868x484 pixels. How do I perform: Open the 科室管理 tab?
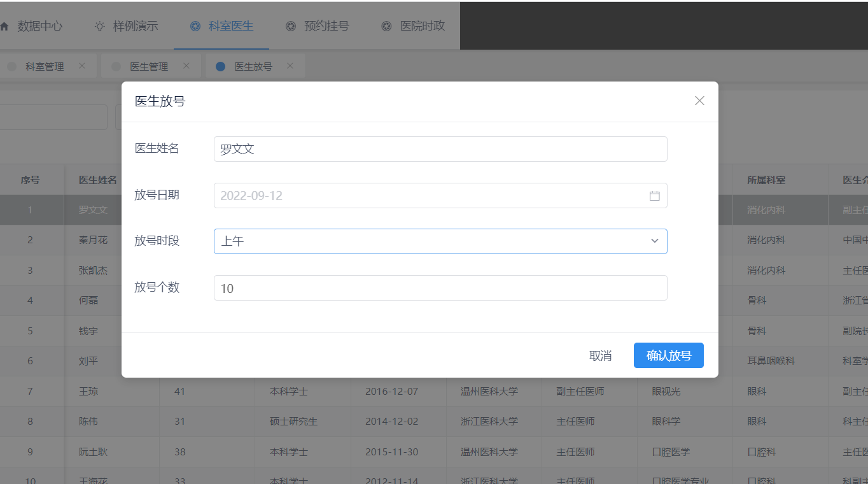(45, 66)
